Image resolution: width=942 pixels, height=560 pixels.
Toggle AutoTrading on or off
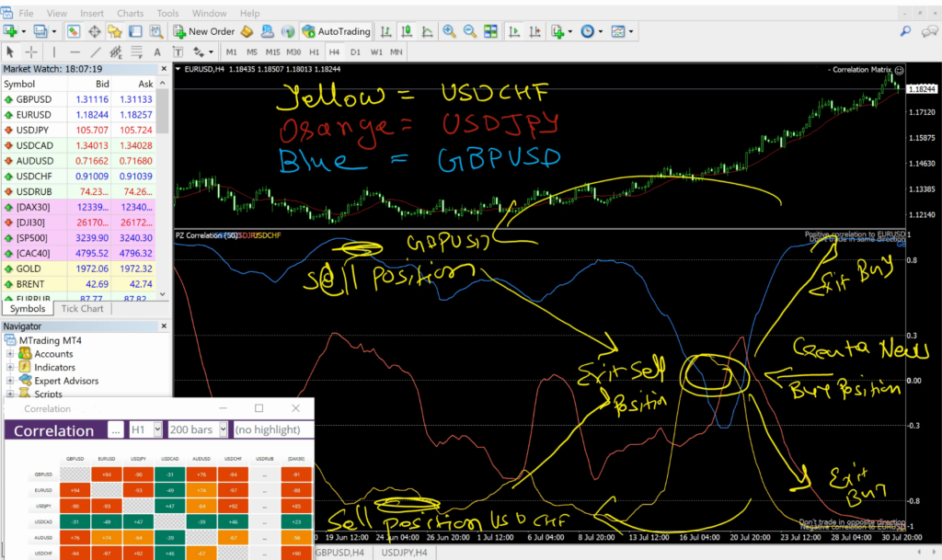[x=337, y=30]
